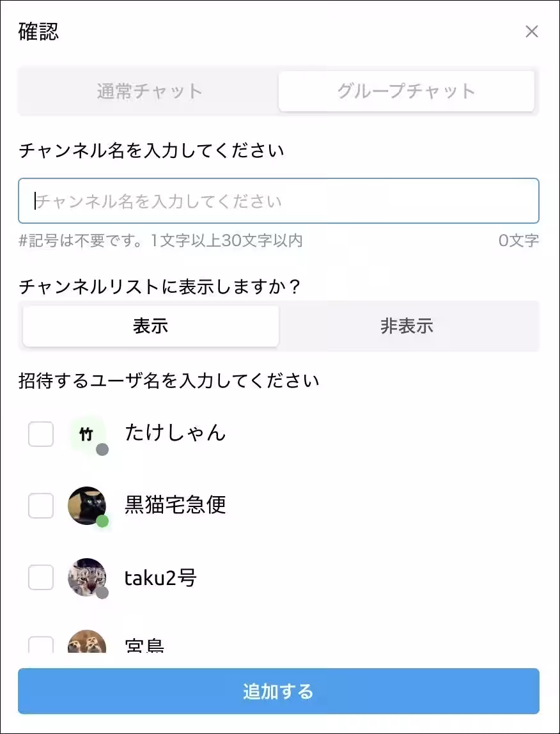Image resolution: width=560 pixels, height=734 pixels.
Task: Click たけしゃん's profile avatar
Action: 86,433
